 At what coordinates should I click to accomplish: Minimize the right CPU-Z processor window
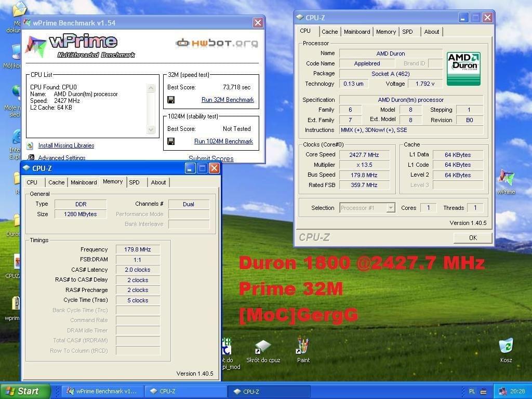pyautogui.click(x=463, y=17)
